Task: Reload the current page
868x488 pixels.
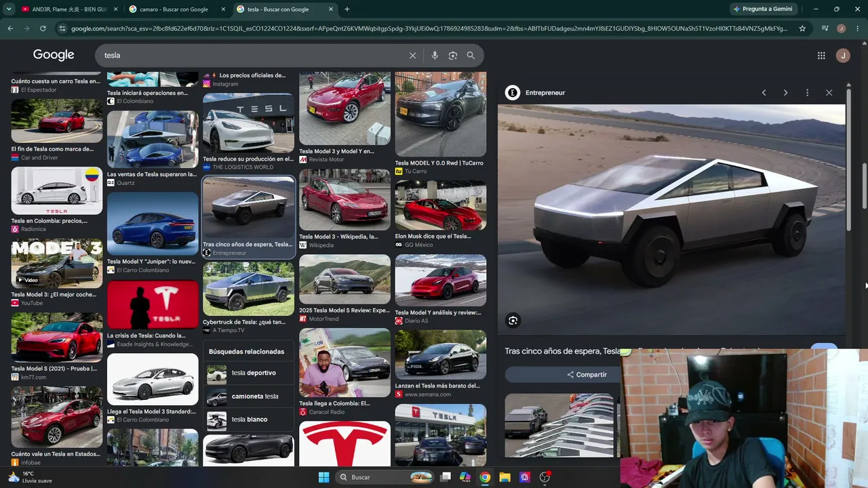Action: (43, 28)
